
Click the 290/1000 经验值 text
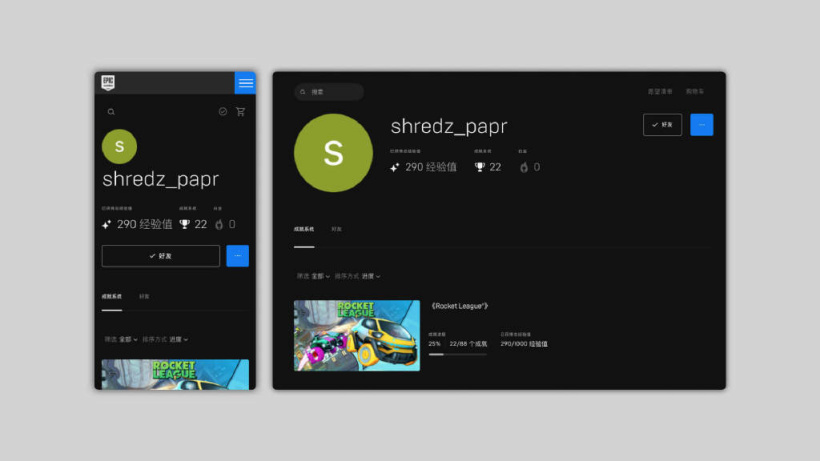click(524, 344)
